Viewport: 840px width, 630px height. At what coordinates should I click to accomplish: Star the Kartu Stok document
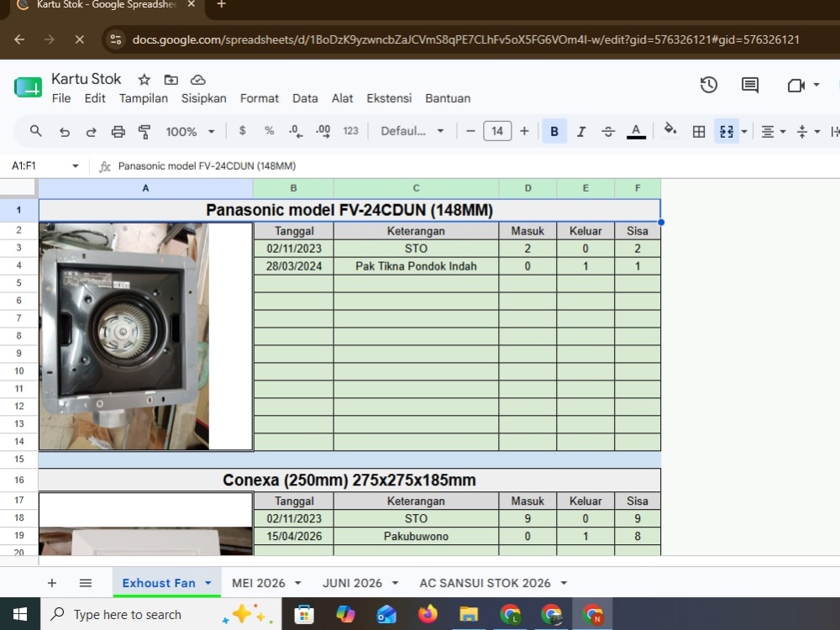point(144,80)
